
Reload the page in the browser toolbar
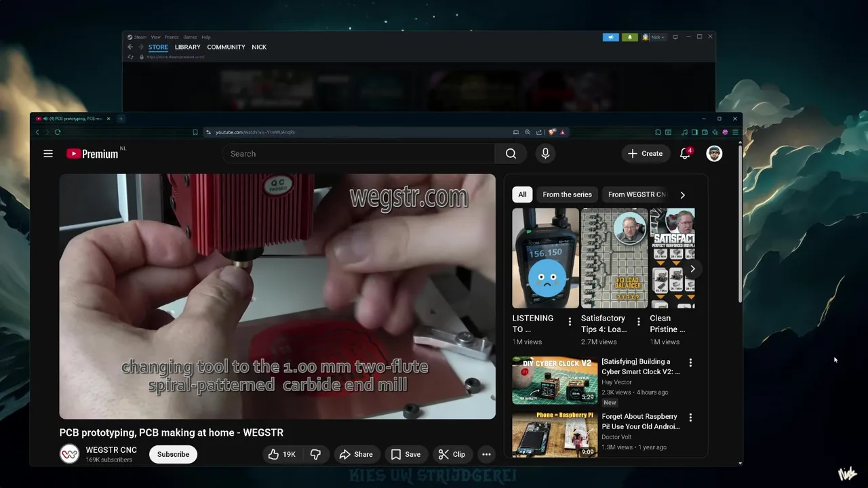[58, 132]
